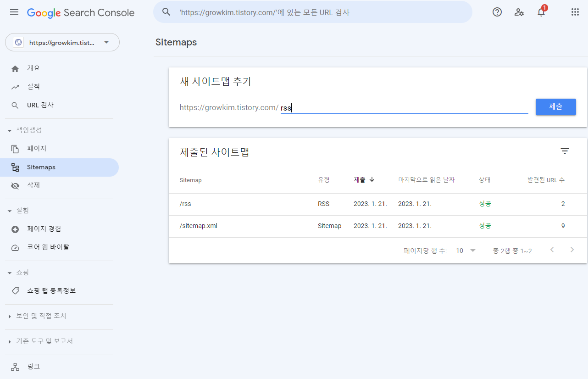This screenshot has width=588, height=379.
Task: Go to the previous page of results
Action: [552, 250]
